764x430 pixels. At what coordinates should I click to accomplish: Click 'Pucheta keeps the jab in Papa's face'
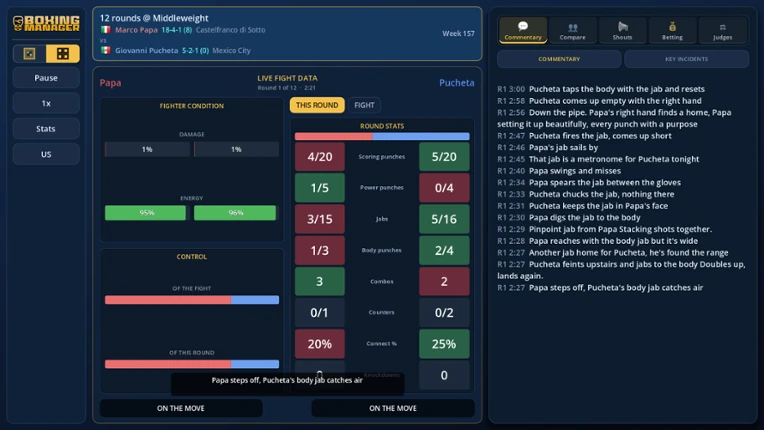click(x=598, y=206)
